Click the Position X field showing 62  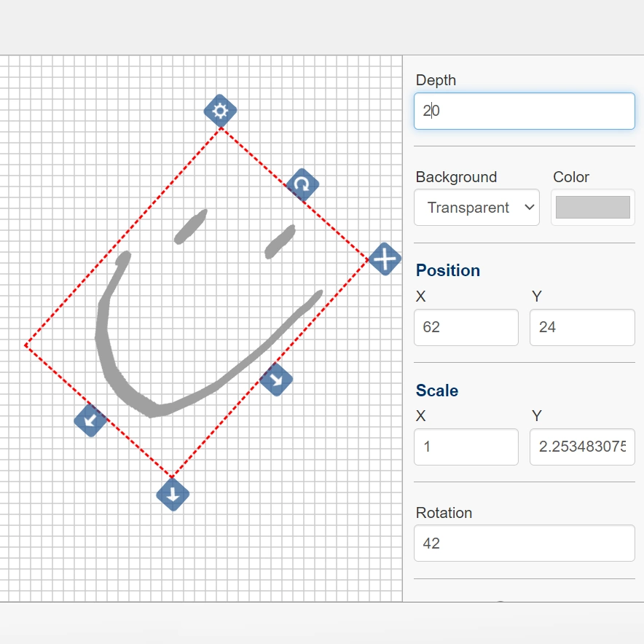click(x=466, y=327)
